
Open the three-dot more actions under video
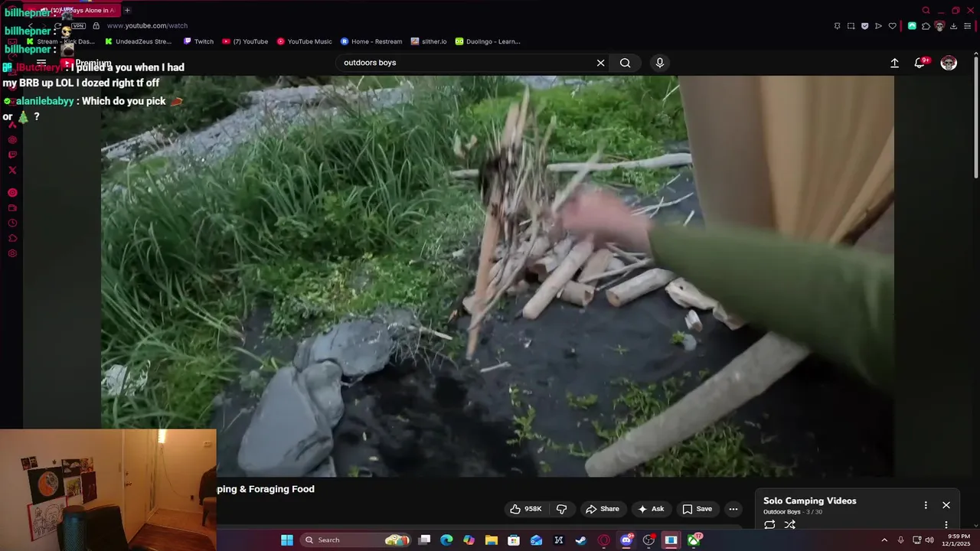tap(733, 509)
